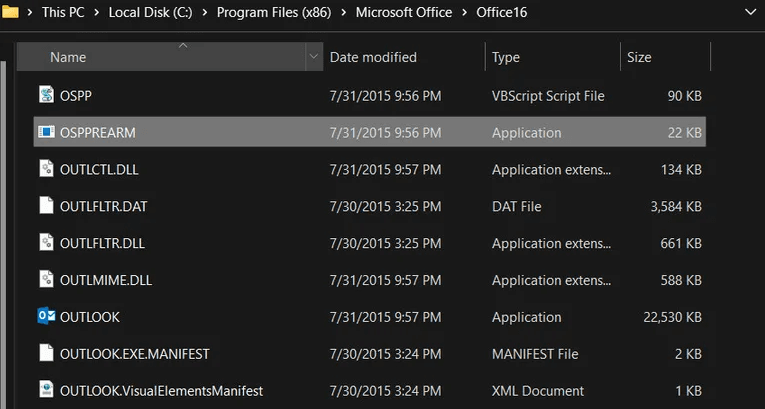Image resolution: width=765 pixels, height=409 pixels.
Task: Click the OUTLCTL.DLL file icon
Action: [46, 169]
